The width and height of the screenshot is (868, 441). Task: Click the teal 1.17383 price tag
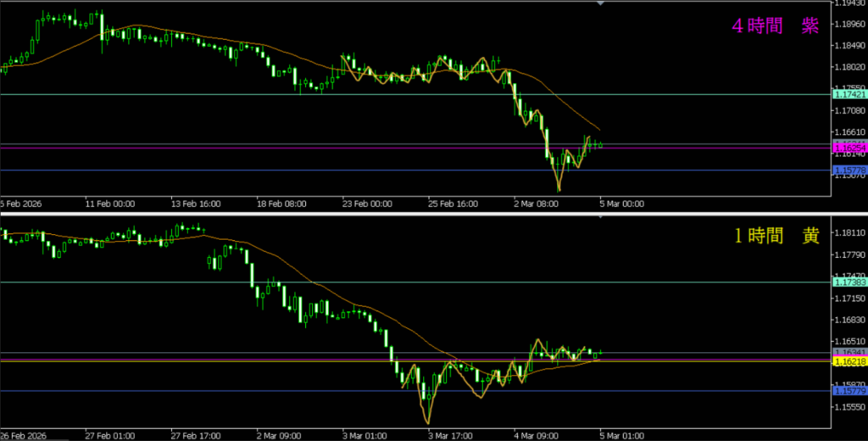[x=849, y=282]
